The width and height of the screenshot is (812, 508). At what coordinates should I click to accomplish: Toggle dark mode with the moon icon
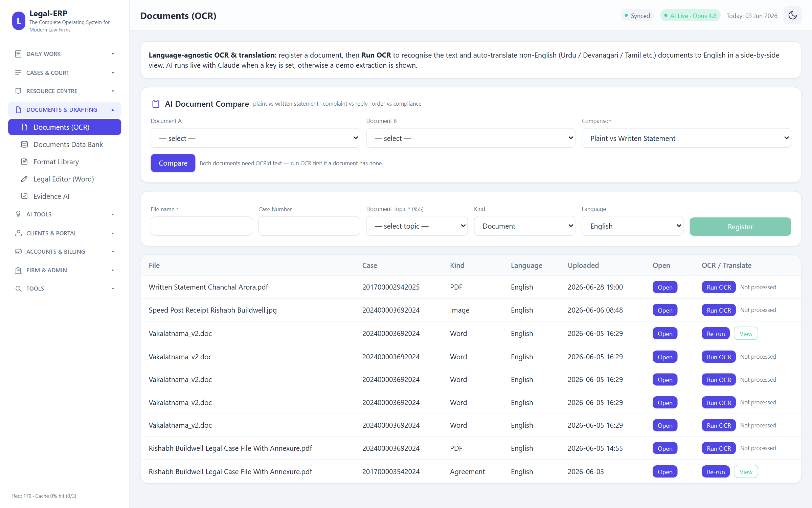(x=792, y=16)
